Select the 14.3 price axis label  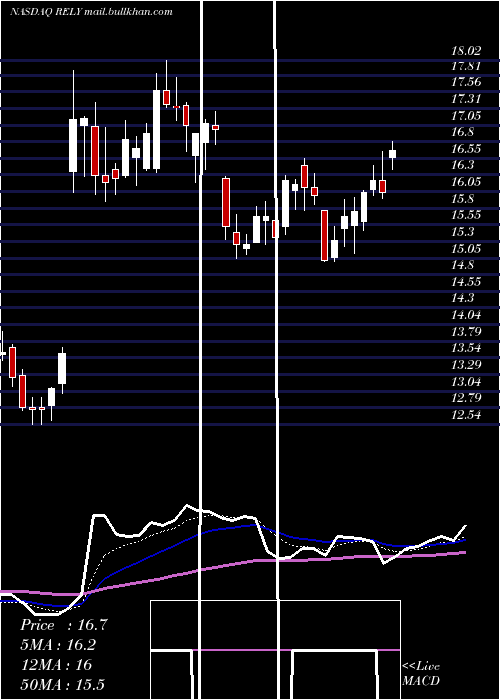click(x=463, y=298)
